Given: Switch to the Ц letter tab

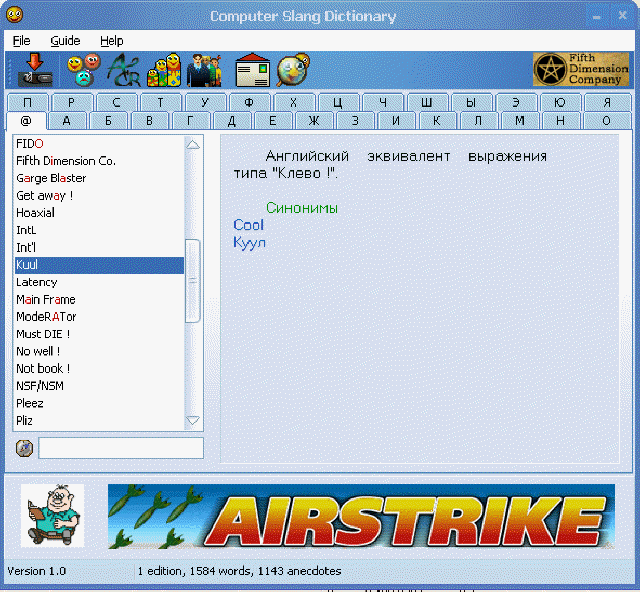Looking at the screenshot, I should click(338, 102).
